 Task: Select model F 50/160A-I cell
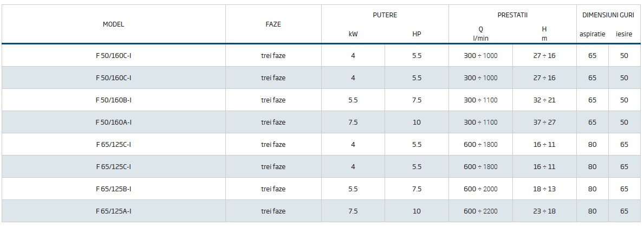[x=113, y=122]
